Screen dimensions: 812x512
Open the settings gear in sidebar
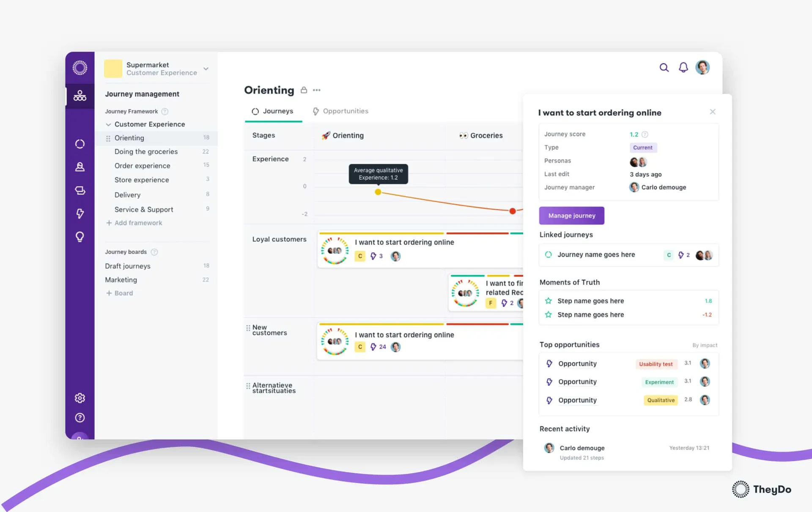pyautogui.click(x=80, y=398)
